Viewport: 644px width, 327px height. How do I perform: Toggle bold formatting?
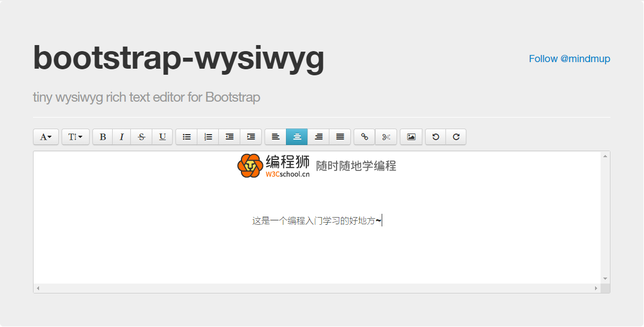tap(103, 137)
